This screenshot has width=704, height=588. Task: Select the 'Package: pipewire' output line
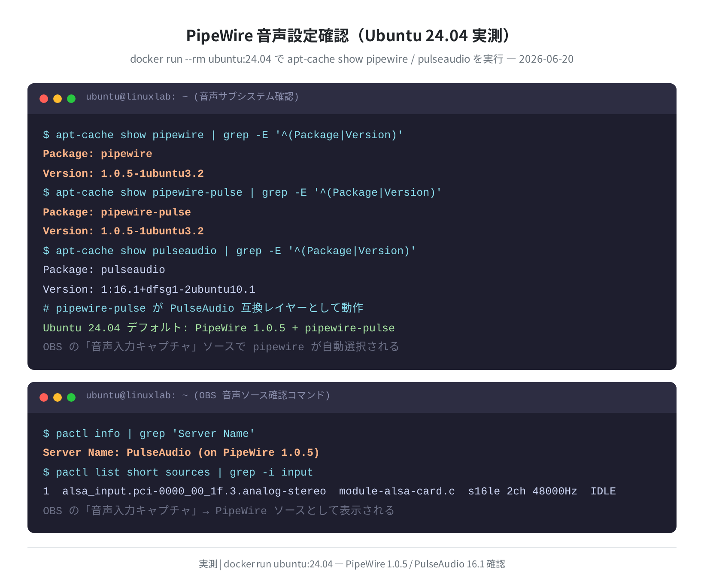point(97,154)
